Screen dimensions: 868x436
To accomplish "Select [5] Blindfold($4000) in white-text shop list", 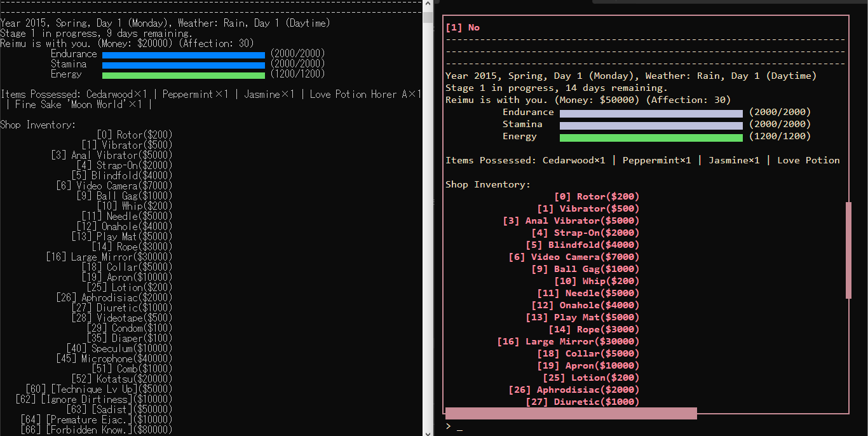I will tap(122, 175).
